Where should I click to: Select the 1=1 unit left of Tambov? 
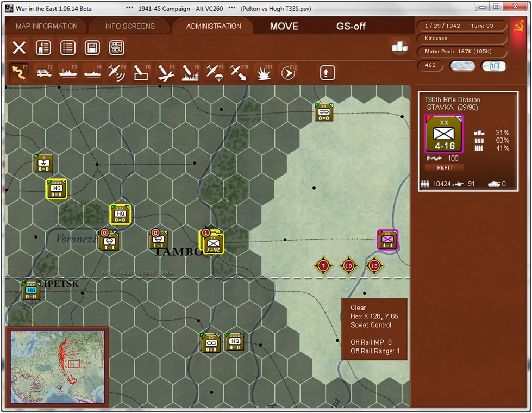159,239
